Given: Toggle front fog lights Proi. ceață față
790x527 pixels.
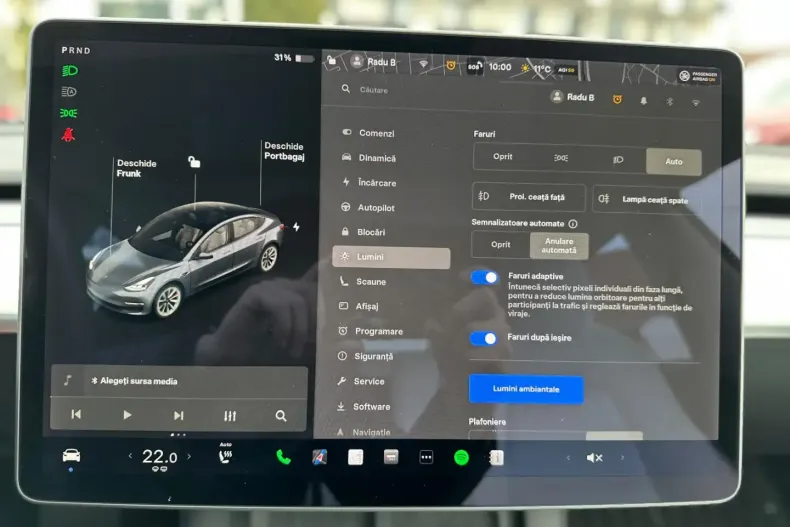Looking at the screenshot, I should 529,197.
